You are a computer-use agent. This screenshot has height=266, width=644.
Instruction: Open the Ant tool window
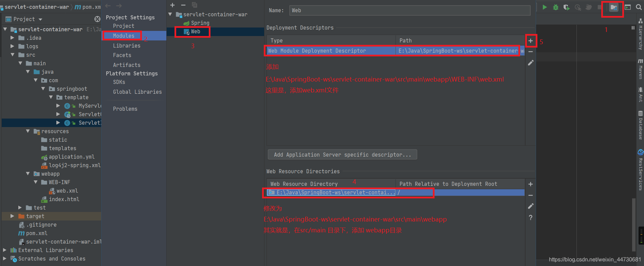[641, 95]
